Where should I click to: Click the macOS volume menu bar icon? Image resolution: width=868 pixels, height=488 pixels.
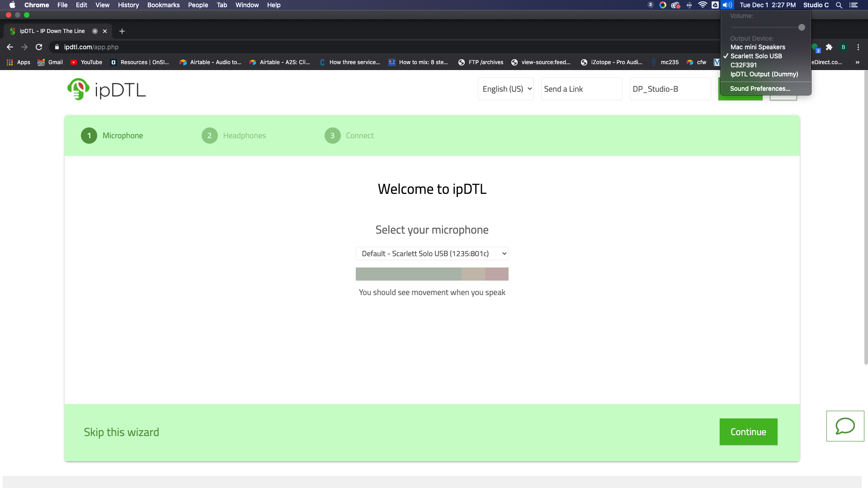click(x=727, y=5)
